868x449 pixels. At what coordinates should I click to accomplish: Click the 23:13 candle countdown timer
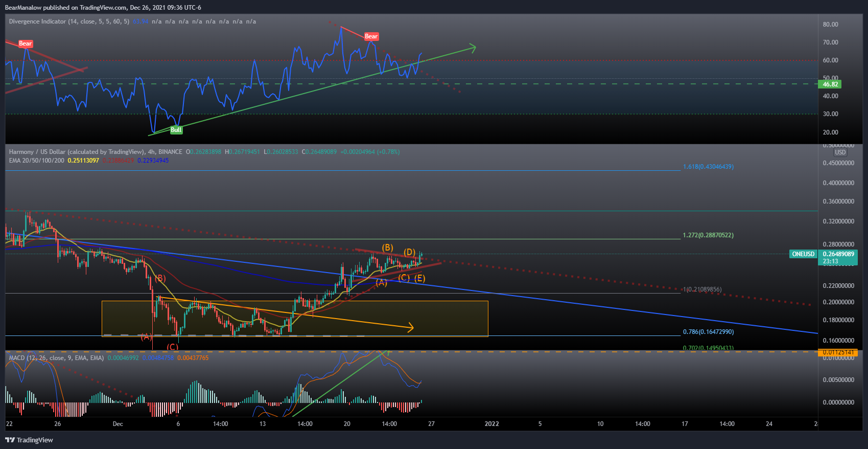pos(831,261)
